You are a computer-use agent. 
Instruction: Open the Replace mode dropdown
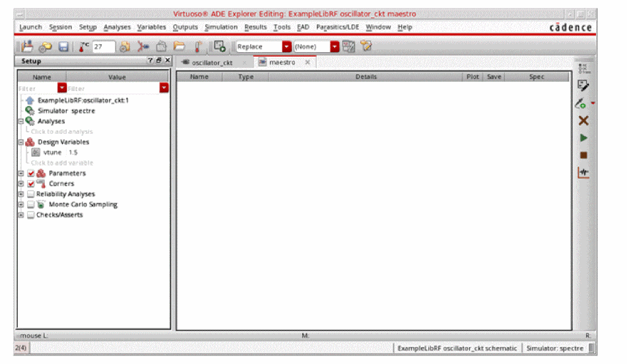pyautogui.click(x=286, y=47)
